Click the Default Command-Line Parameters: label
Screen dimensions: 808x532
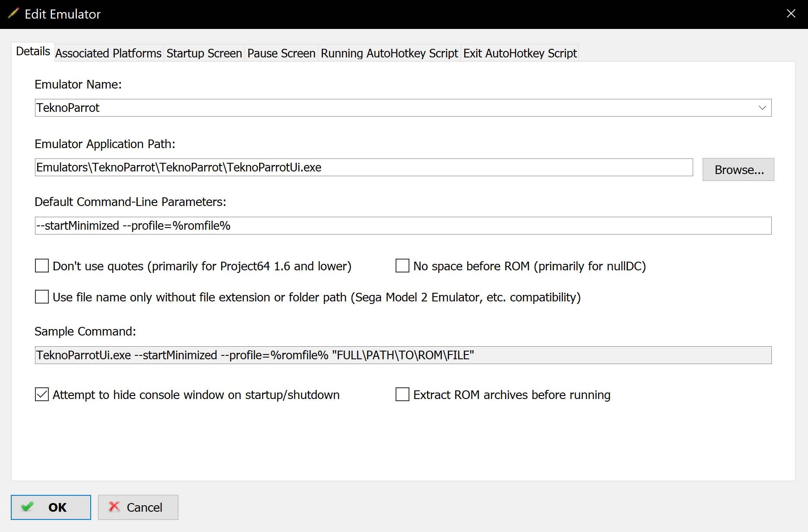coord(130,202)
